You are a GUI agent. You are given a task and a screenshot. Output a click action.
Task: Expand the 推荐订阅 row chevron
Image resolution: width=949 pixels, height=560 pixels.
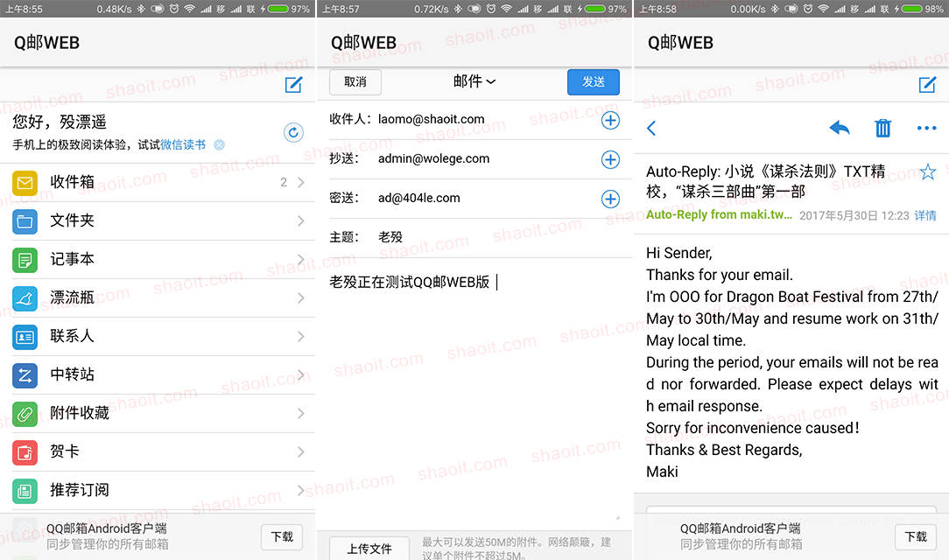(301, 490)
